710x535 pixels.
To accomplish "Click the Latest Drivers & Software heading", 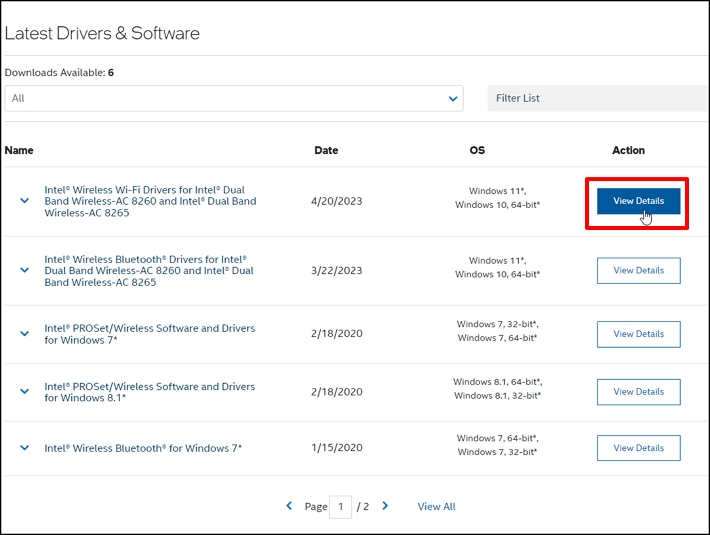I will [x=102, y=33].
